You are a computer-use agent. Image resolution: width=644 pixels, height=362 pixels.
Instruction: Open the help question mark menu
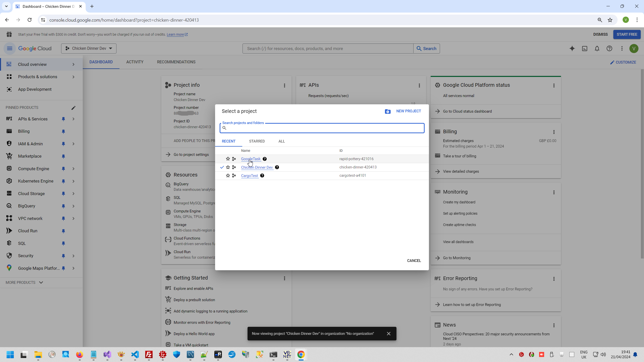(609, 49)
